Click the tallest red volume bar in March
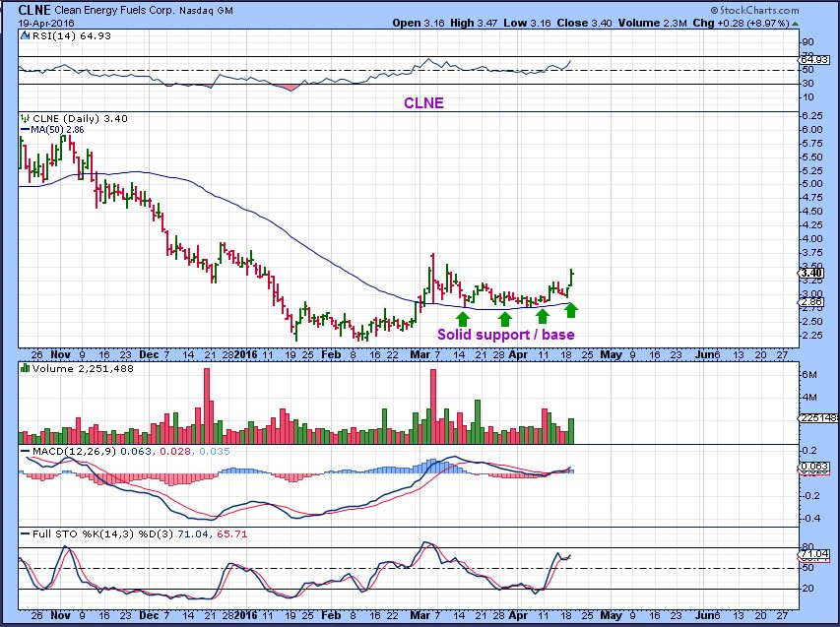 pos(433,407)
